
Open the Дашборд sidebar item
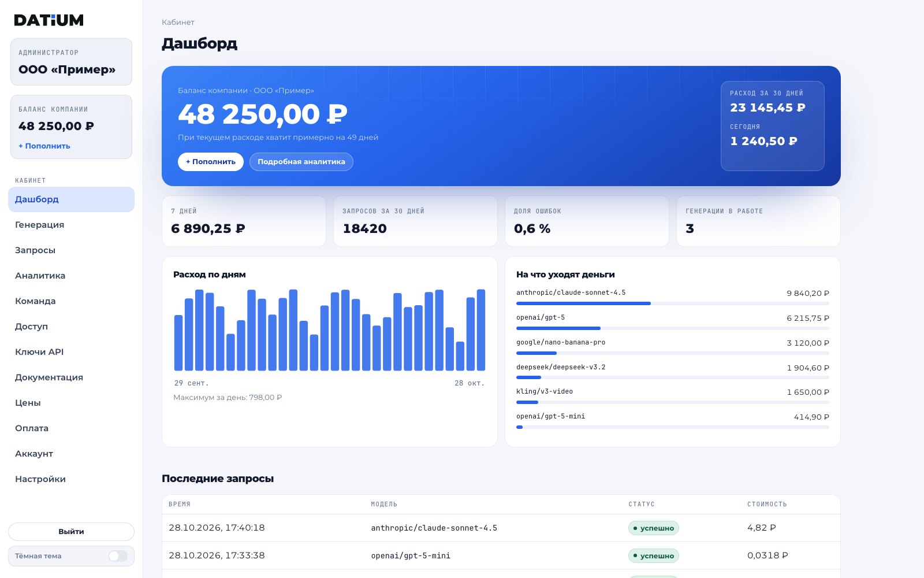pyautogui.click(x=71, y=199)
